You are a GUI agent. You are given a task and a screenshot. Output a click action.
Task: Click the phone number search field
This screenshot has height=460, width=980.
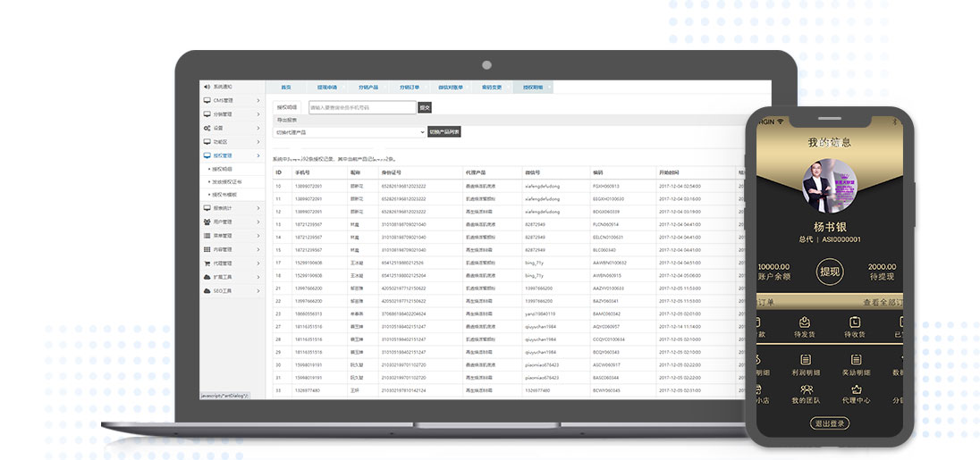point(361,107)
